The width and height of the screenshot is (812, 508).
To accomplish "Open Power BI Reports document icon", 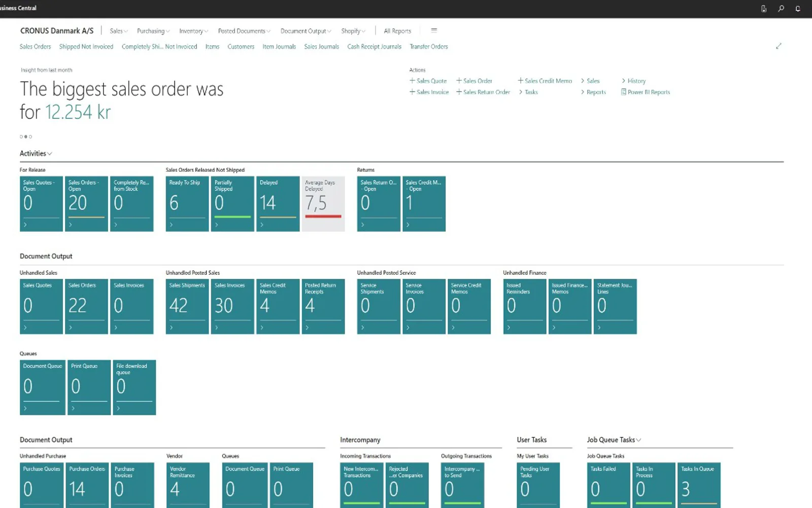I will coord(624,92).
